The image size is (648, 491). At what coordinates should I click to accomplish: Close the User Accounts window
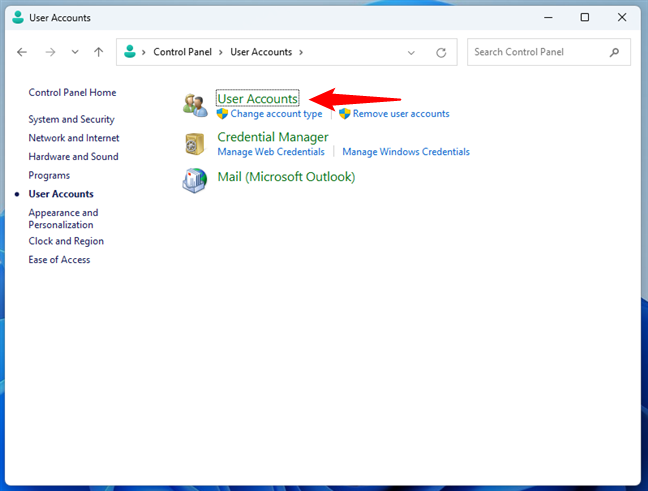point(622,17)
